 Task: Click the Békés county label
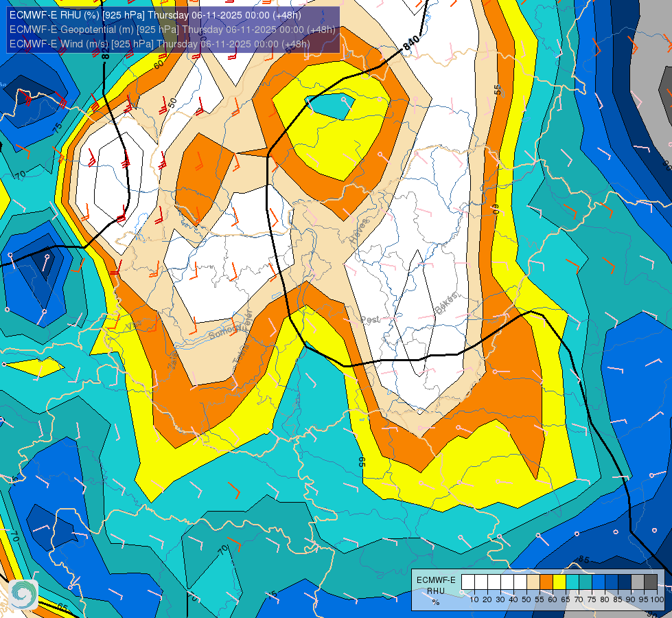[446, 304]
